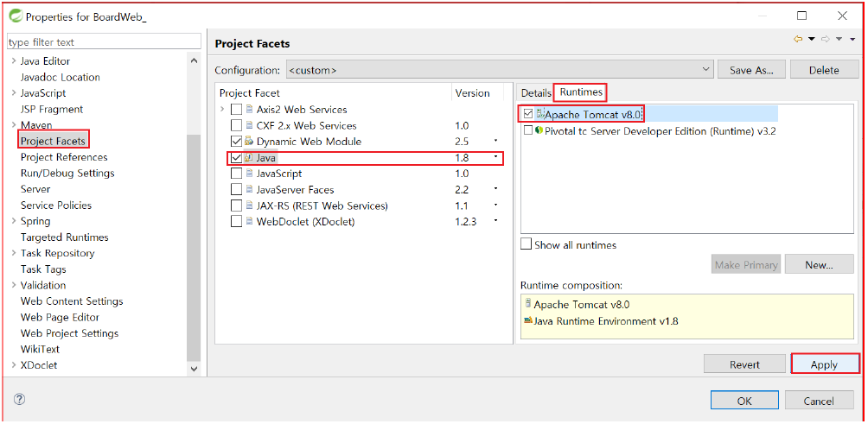
Task: Click the Java Runtime Environment composition icon
Action: click(x=528, y=320)
